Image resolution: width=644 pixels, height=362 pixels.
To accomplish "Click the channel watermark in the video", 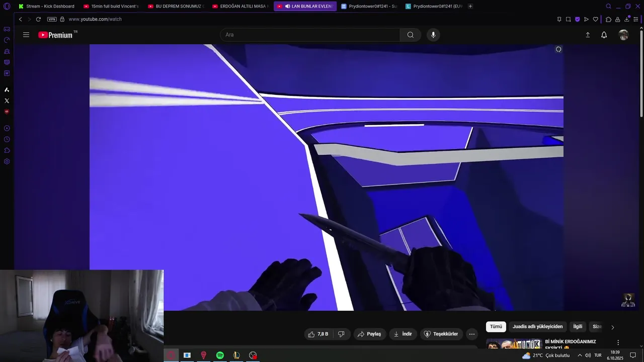I will click(x=628, y=300).
